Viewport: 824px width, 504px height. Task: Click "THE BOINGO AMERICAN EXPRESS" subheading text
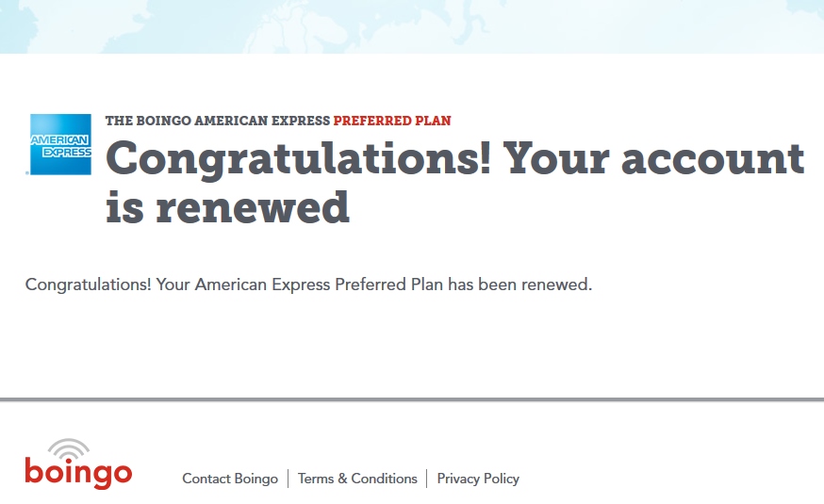coord(217,121)
